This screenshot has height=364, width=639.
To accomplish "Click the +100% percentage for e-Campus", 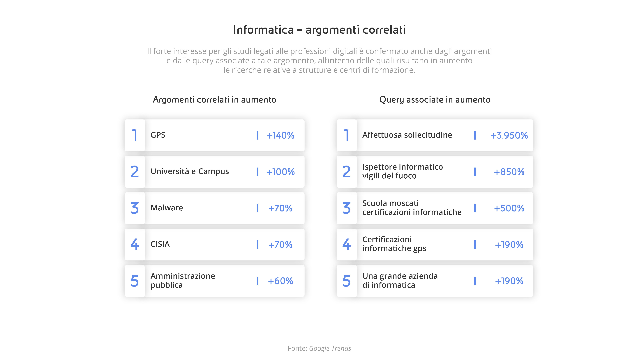I will (x=280, y=172).
